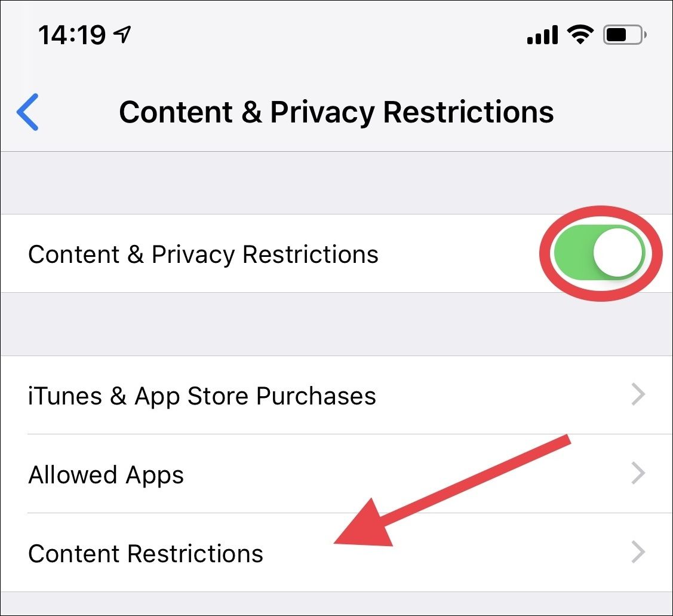Image resolution: width=673 pixels, height=616 pixels.
Task: Tap the Content & Privacy Restrictions row label
Action: (203, 255)
